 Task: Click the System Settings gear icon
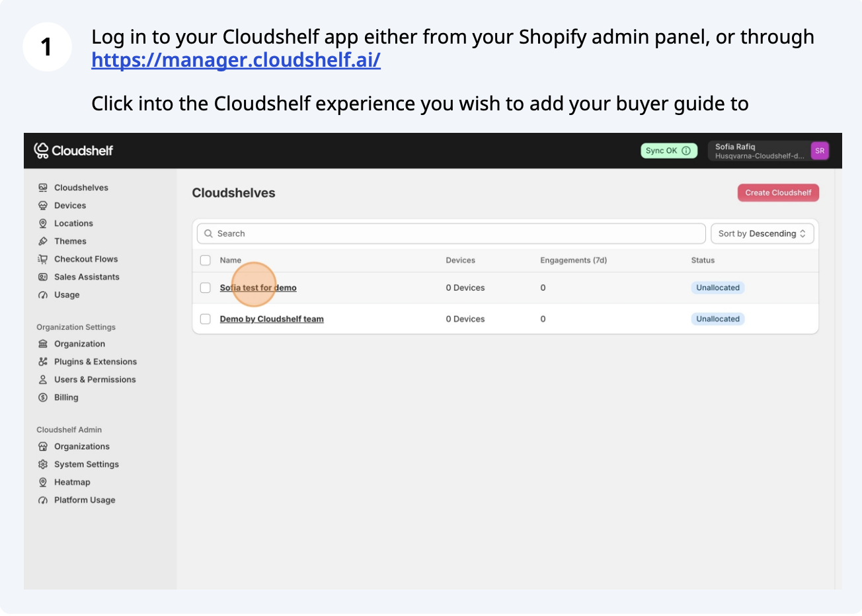point(43,464)
